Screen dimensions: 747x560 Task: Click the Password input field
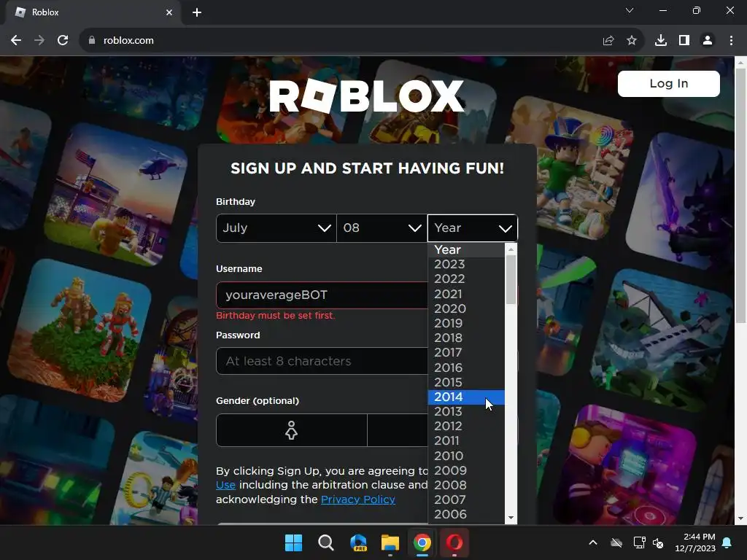[x=322, y=361]
